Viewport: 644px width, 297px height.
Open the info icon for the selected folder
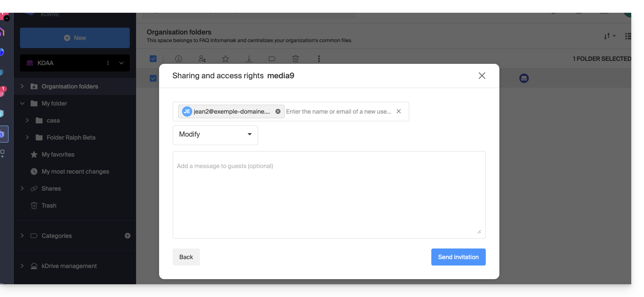pos(179,59)
